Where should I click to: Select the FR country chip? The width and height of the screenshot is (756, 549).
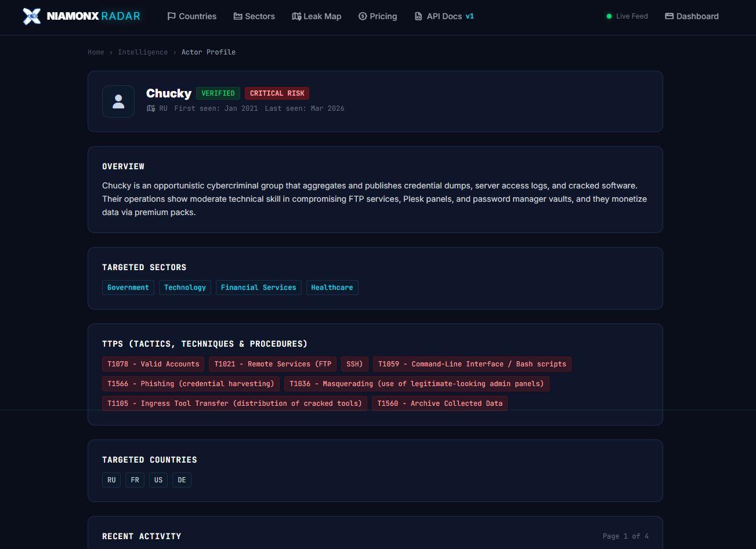coord(135,480)
